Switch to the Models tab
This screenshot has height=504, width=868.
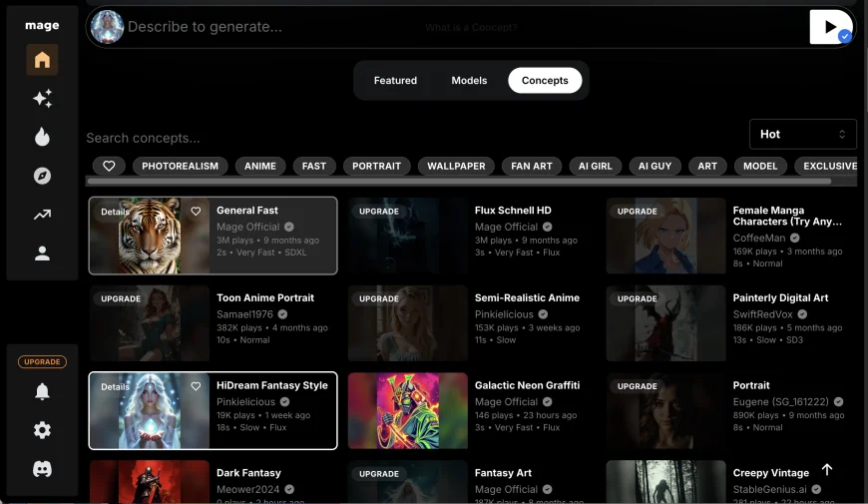[x=469, y=81]
